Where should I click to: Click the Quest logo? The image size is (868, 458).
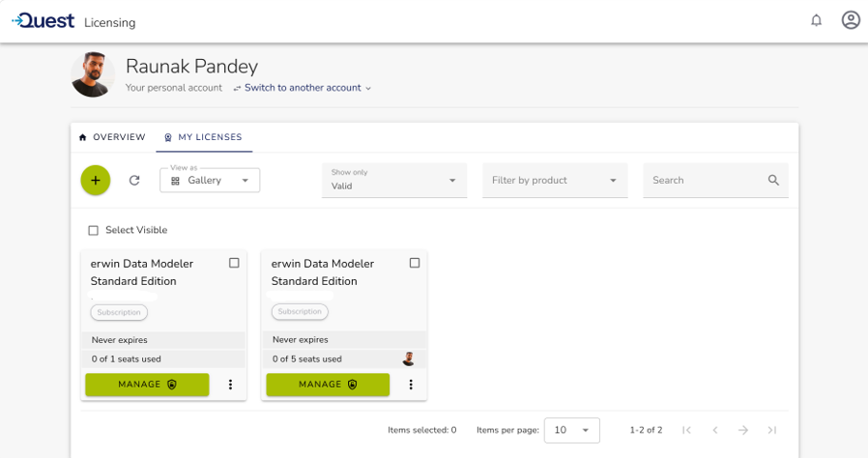point(43,21)
